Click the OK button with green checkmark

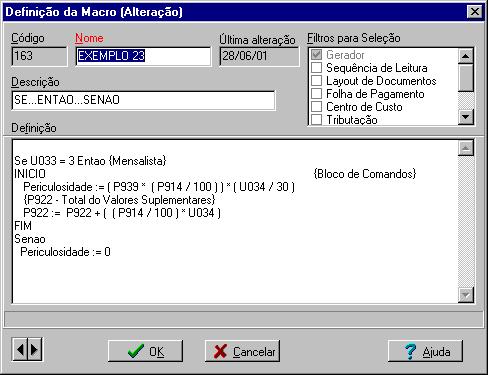[x=145, y=351]
